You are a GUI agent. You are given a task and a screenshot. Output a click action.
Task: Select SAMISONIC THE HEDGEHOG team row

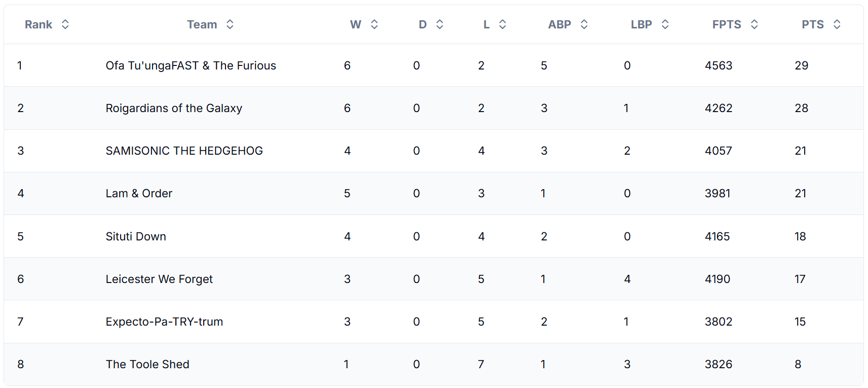434,151
